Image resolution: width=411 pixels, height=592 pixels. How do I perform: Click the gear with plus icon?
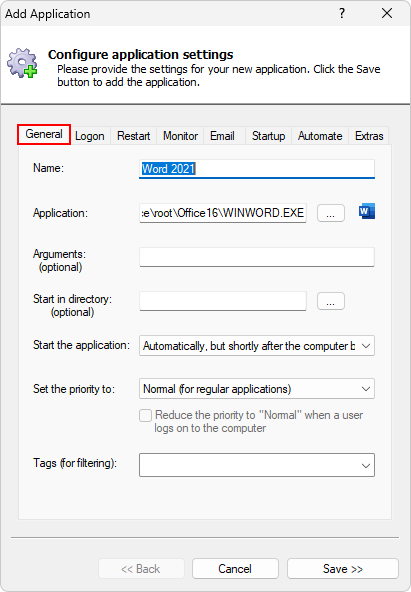pos(23,63)
